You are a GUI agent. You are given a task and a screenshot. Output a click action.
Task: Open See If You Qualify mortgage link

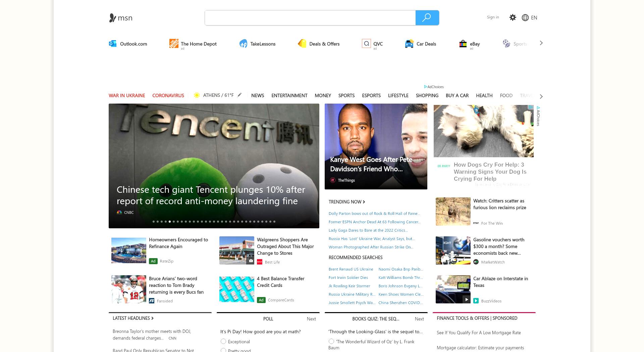point(479,333)
